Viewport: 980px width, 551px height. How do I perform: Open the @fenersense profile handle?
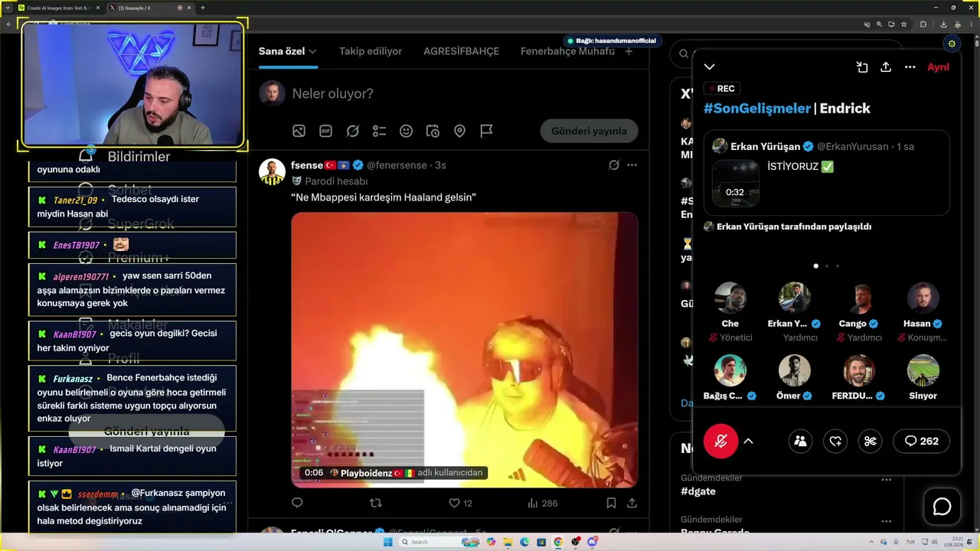tap(398, 165)
